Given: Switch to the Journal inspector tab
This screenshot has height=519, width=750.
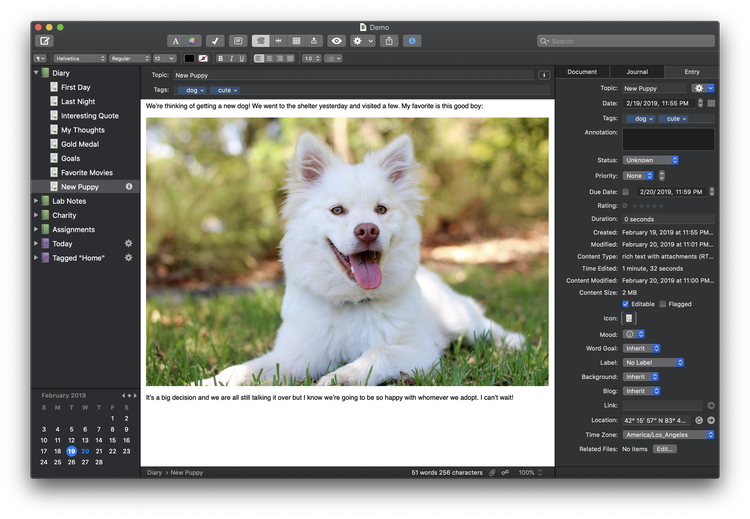Looking at the screenshot, I should [637, 72].
